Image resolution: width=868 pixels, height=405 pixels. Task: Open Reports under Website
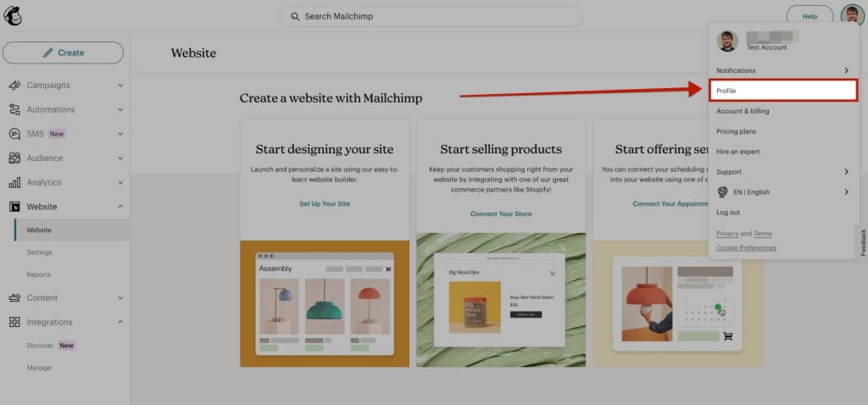(x=39, y=275)
